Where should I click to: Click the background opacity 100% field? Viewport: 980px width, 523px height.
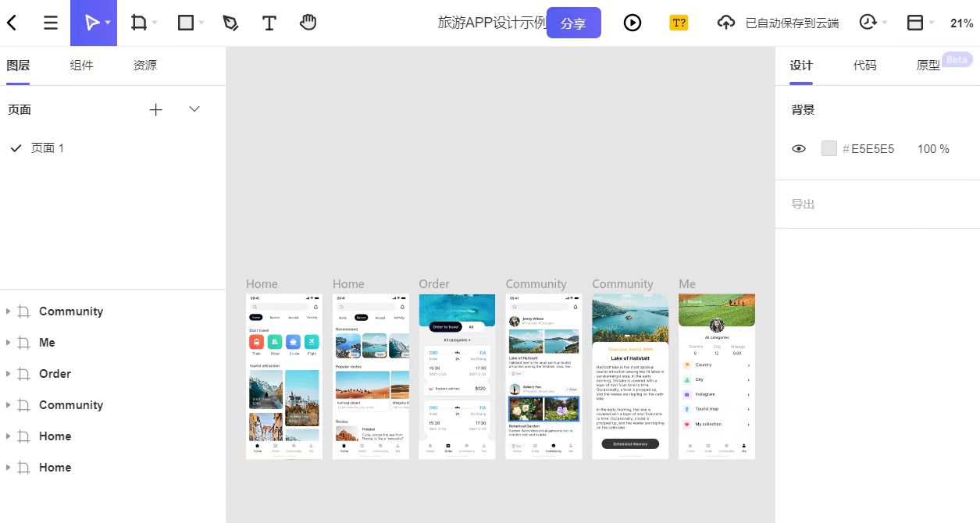click(x=932, y=148)
